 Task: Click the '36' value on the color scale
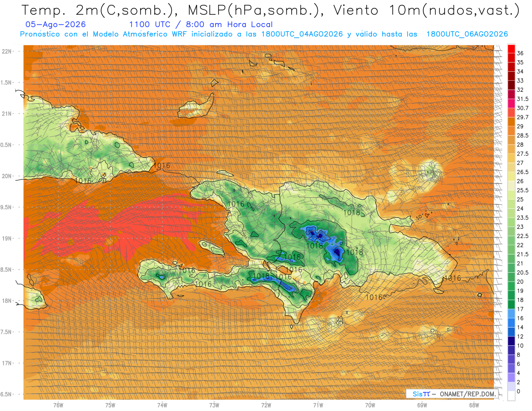(x=520, y=53)
